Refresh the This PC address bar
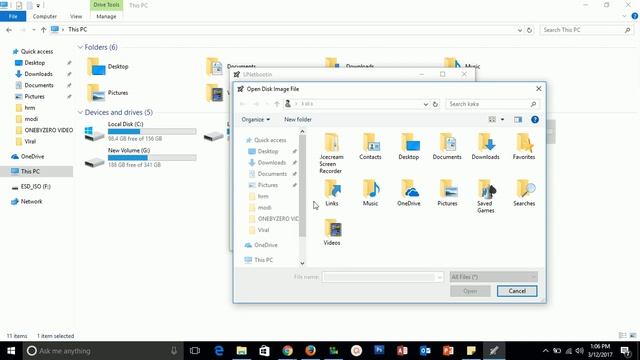 529,30
